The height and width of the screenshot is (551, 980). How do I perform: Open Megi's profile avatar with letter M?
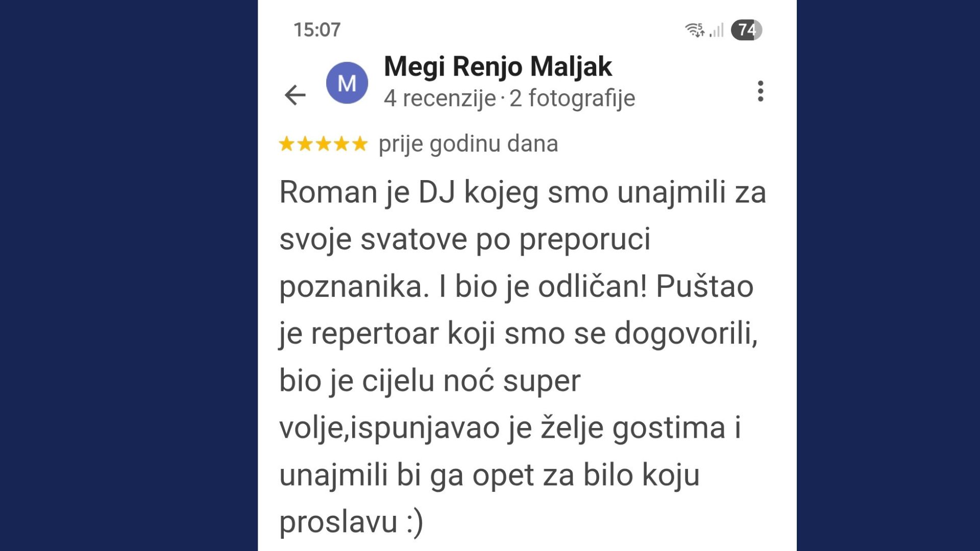347,82
